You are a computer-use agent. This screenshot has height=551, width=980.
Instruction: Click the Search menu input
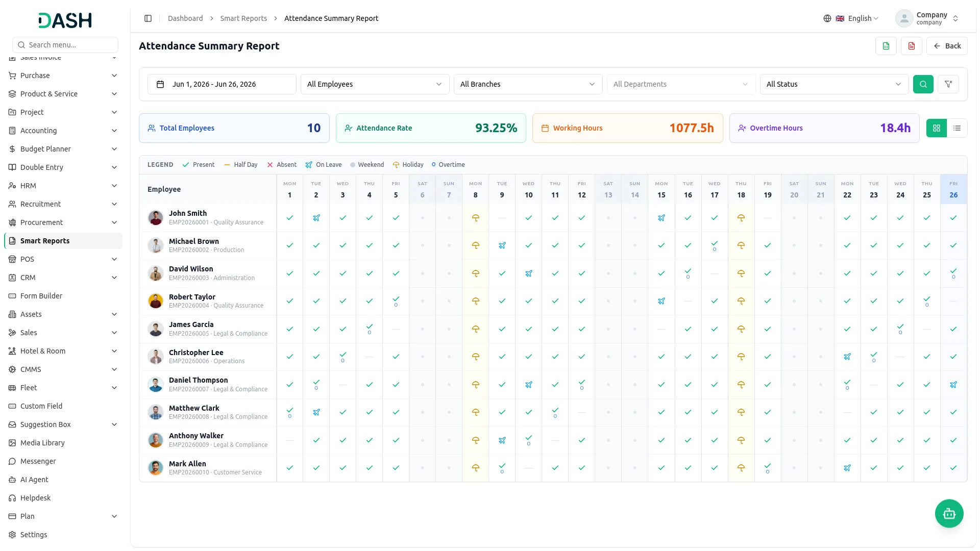[65, 45]
